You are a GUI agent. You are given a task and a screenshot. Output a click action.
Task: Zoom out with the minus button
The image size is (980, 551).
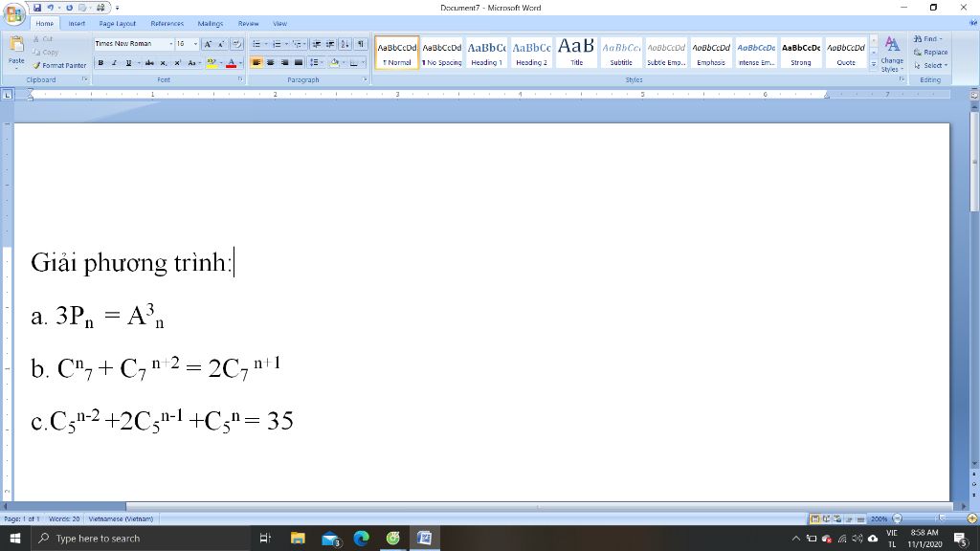pyautogui.click(x=898, y=518)
